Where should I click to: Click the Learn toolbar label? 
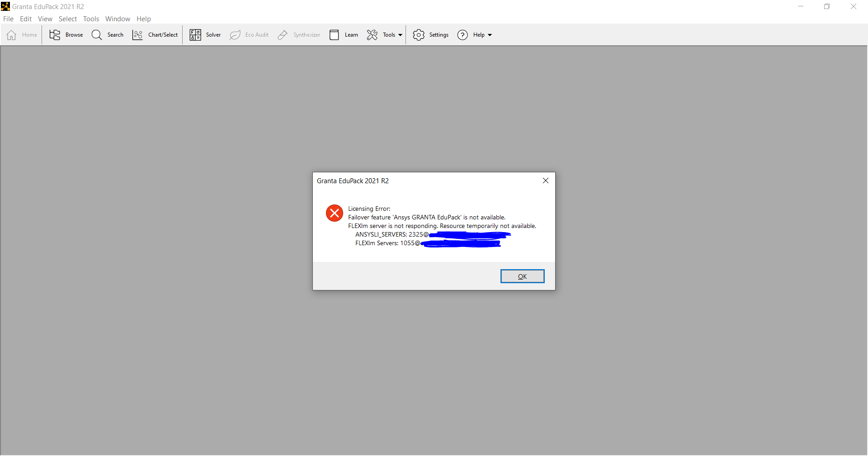[x=351, y=35]
